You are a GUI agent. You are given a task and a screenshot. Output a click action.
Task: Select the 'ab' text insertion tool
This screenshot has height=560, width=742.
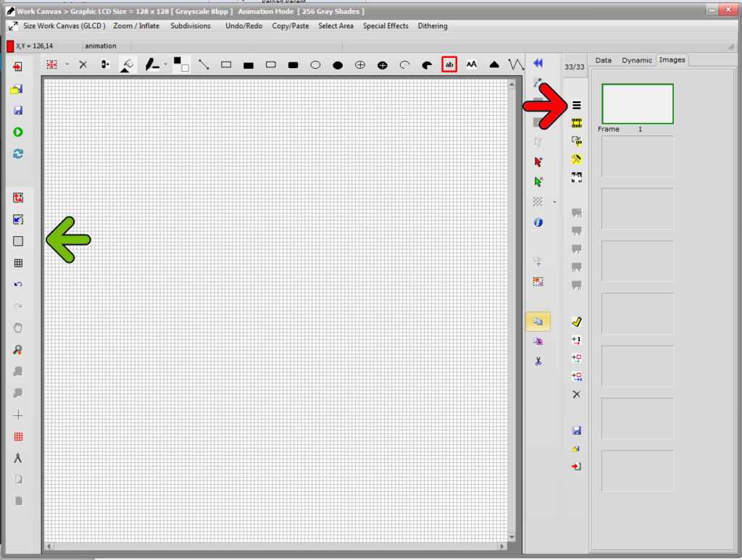(449, 64)
